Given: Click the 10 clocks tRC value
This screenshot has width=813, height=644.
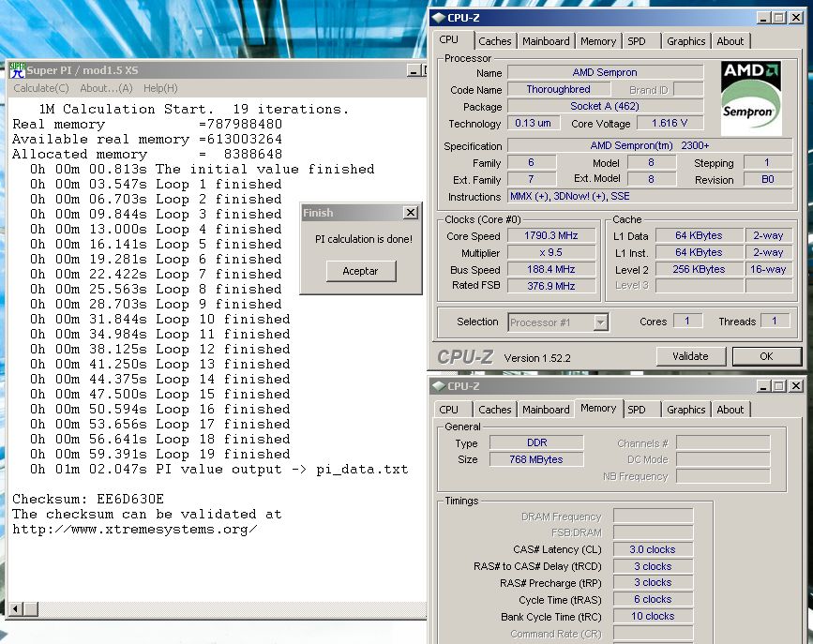Looking at the screenshot, I should pos(653,617).
